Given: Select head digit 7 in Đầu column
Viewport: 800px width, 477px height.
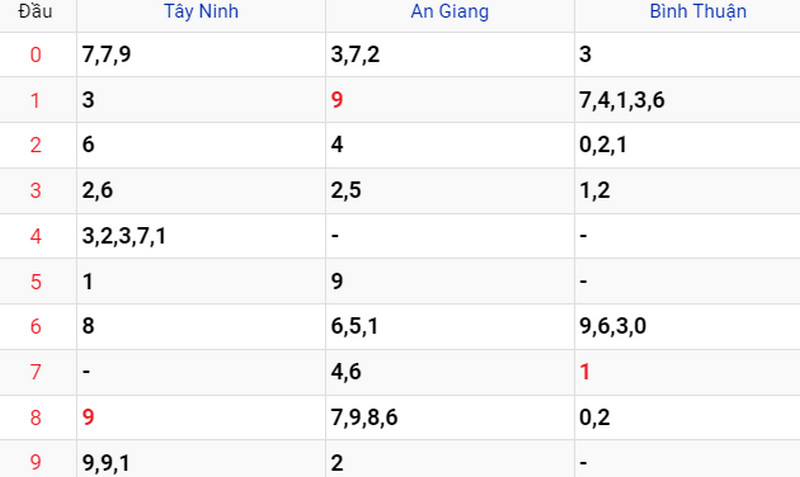Looking at the screenshot, I should tap(35, 372).
